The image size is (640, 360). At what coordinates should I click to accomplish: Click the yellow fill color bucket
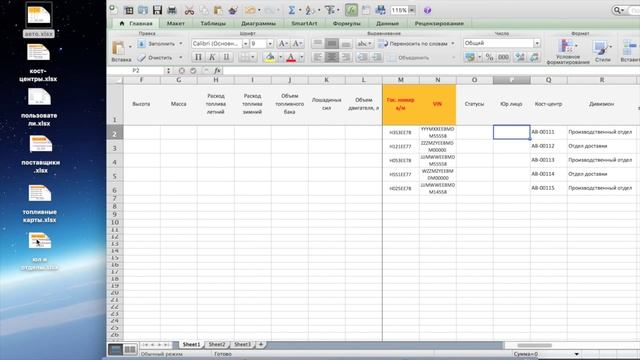click(269, 57)
